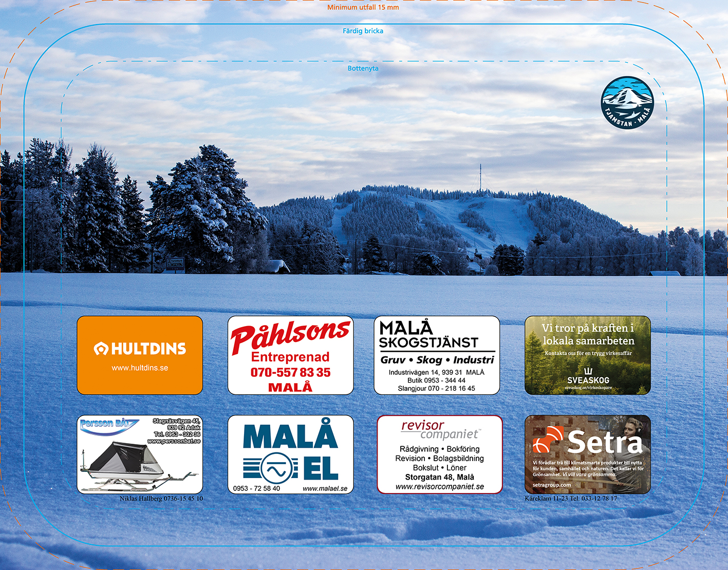Click the Storgatan 48, Malå address
This screenshot has height=570, width=728.
pos(440,477)
